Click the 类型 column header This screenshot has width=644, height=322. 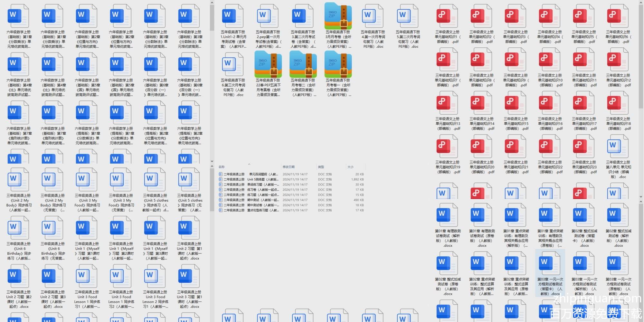point(321,167)
